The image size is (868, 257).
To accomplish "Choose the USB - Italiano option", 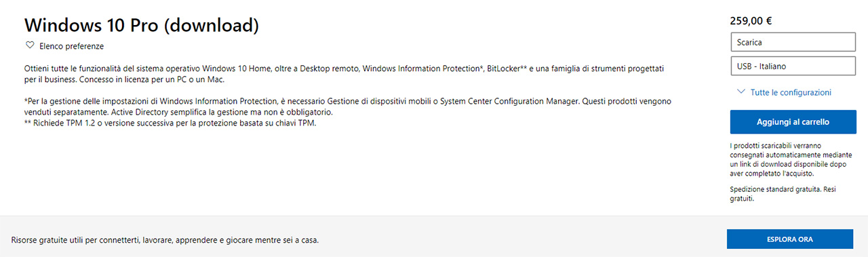I will tap(792, 66).
